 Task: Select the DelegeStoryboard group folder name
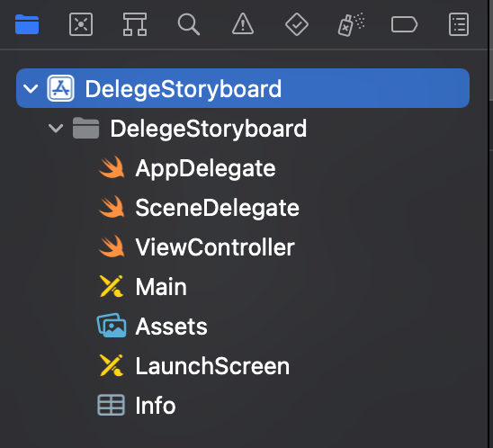pos(208,129)
